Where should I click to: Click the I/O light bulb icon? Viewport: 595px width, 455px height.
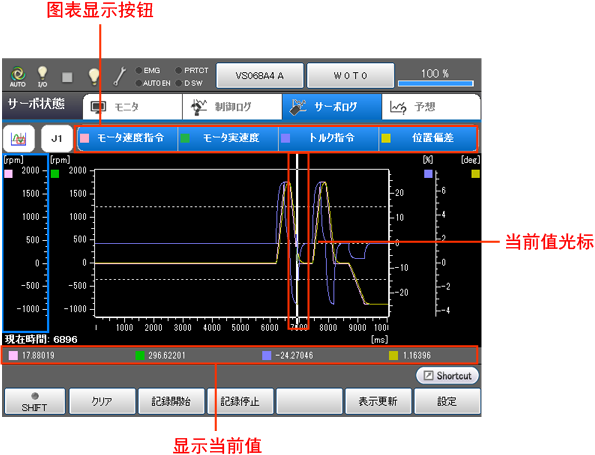(x=42, y=76)
